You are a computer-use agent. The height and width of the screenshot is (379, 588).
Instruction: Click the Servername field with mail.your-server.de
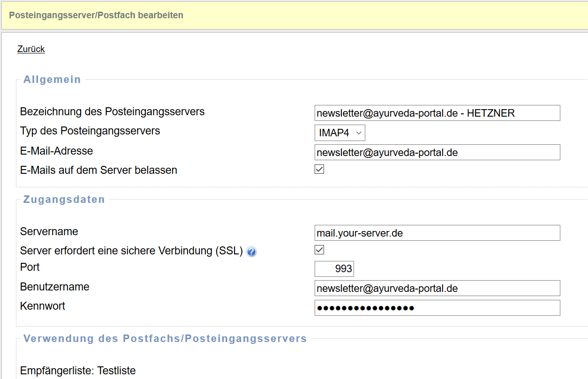pyautogui.click(x=437, y=233)
